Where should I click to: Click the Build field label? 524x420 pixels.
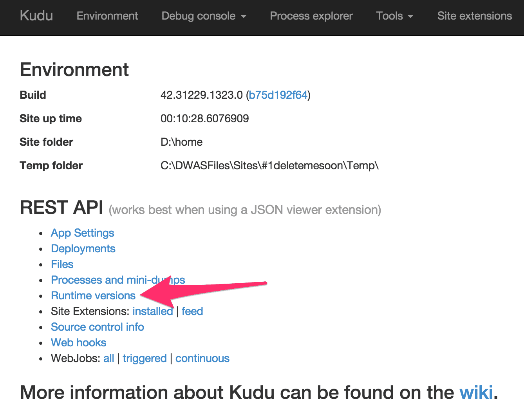33,95
